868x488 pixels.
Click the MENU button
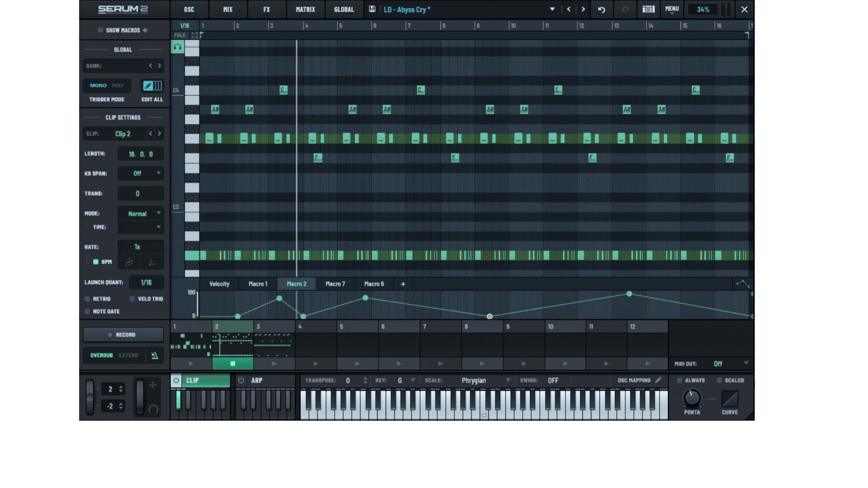672,9
